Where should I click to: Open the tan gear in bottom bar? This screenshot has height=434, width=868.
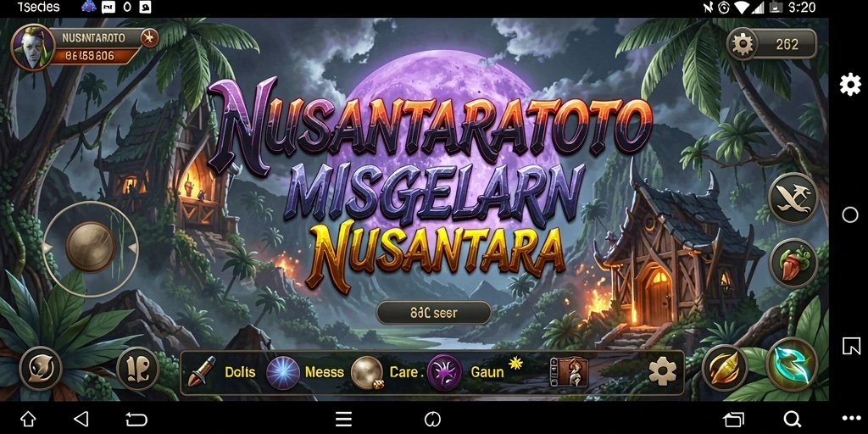(x=663, y=371)
